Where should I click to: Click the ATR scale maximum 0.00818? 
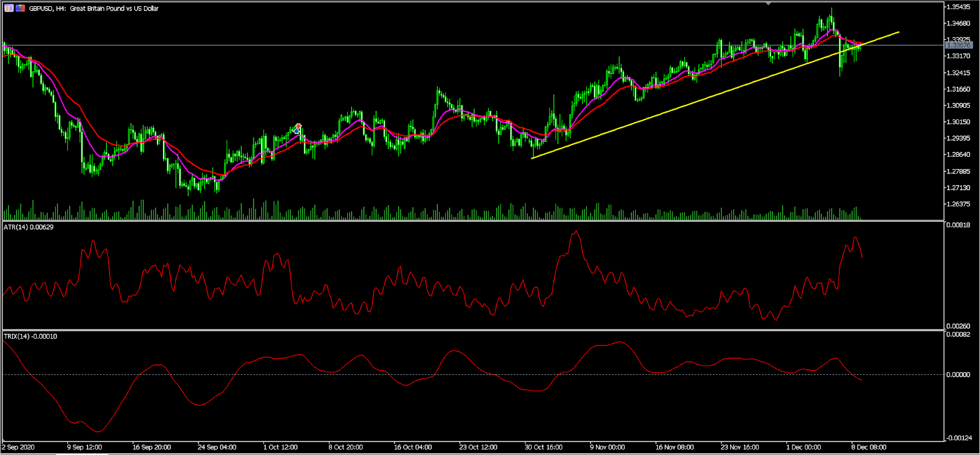pyautogui.click(x=959, y=225)
